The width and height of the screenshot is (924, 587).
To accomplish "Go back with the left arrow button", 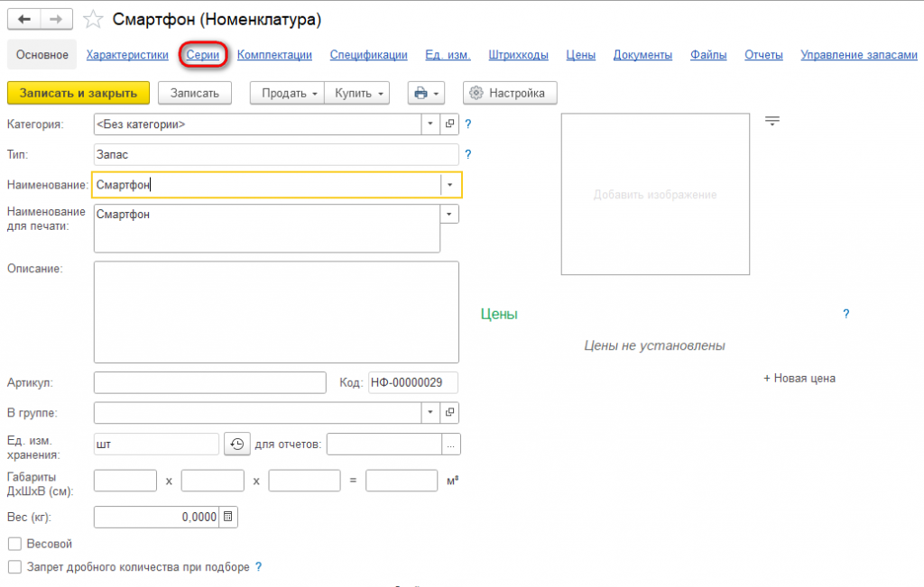I will [x=24, y=20].
